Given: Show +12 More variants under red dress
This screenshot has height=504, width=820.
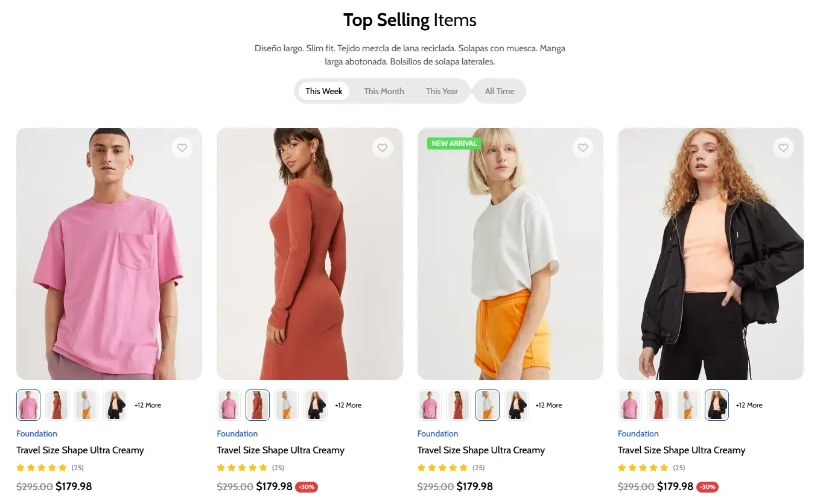Looking at the screenshot, I should point(348,405).
